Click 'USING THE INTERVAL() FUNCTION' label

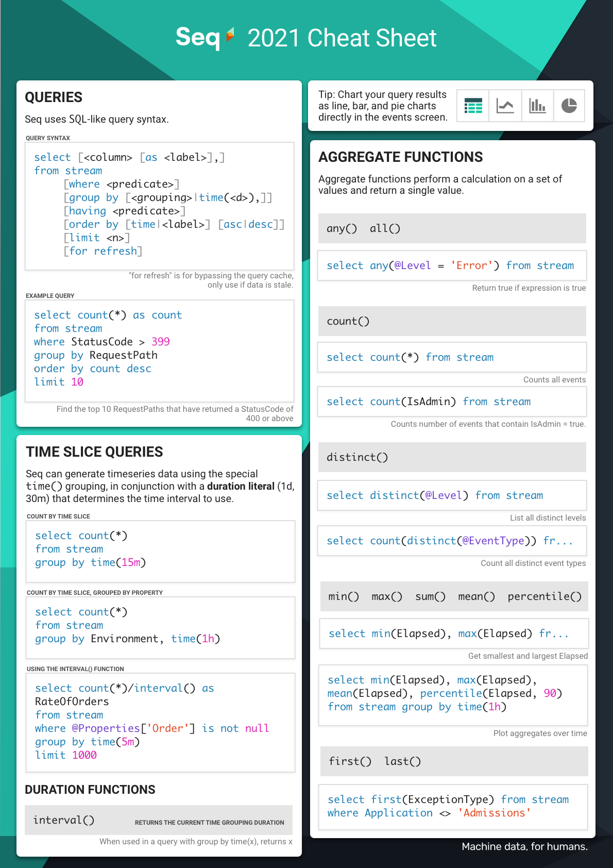point(75,669)
